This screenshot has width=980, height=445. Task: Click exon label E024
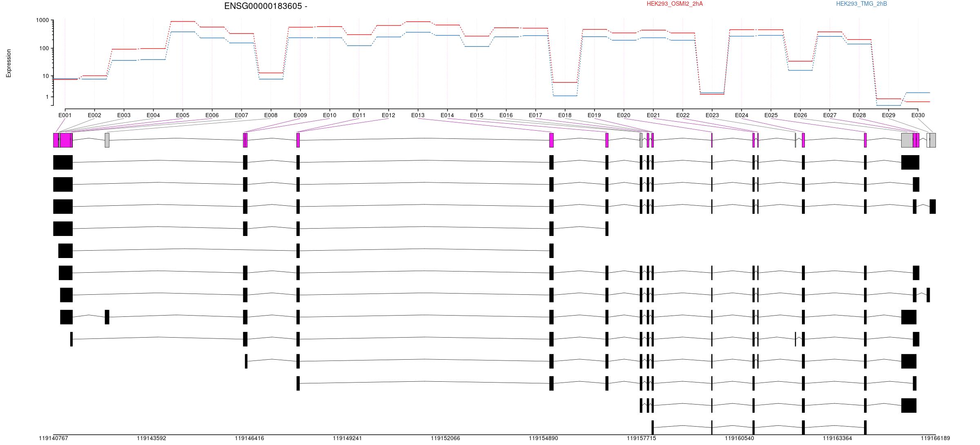[742, 115]
